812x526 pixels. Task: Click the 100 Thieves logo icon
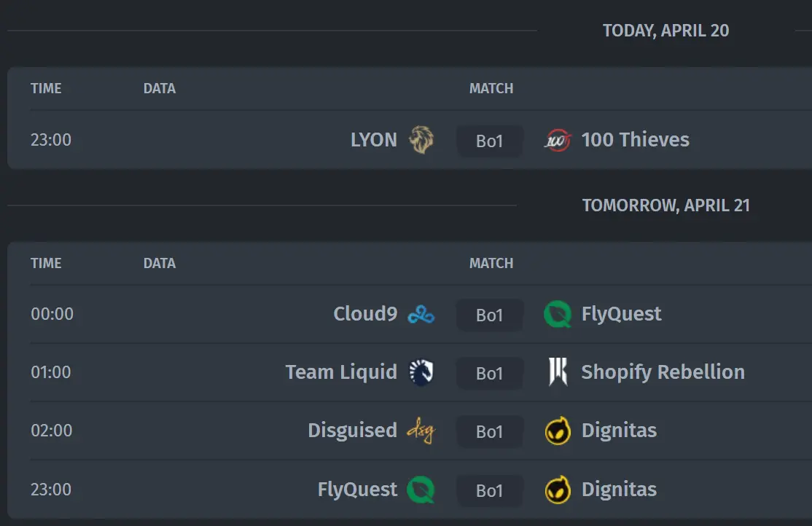coord(557,141)
